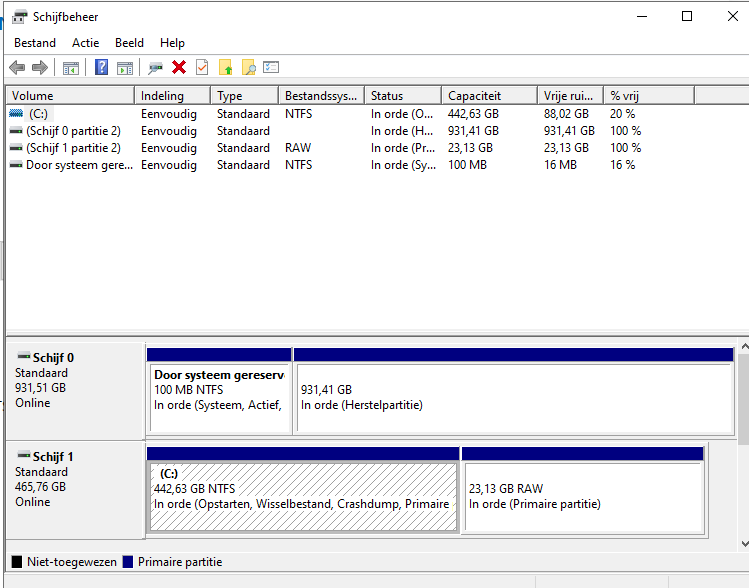This screenshot has height=588, width=749.
Task: Close the Schijfbeheer window
Action: pyautogui.click(x=732, y=17)
